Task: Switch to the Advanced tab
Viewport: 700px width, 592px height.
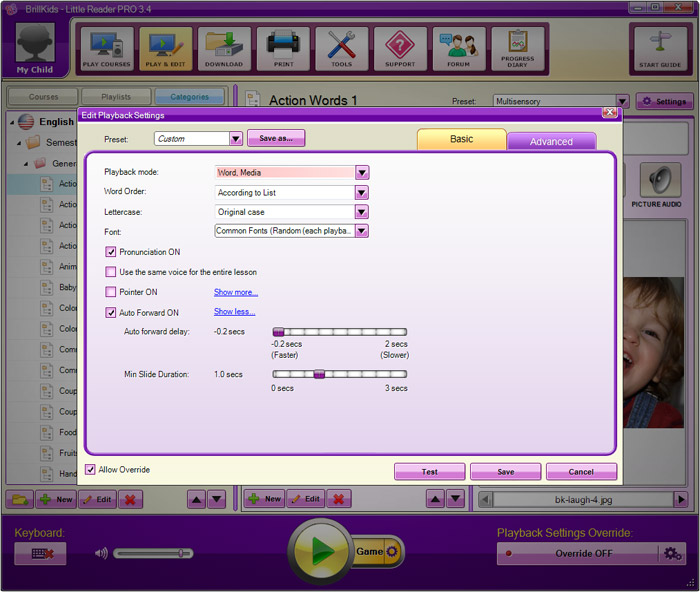Action: [551, 142]
